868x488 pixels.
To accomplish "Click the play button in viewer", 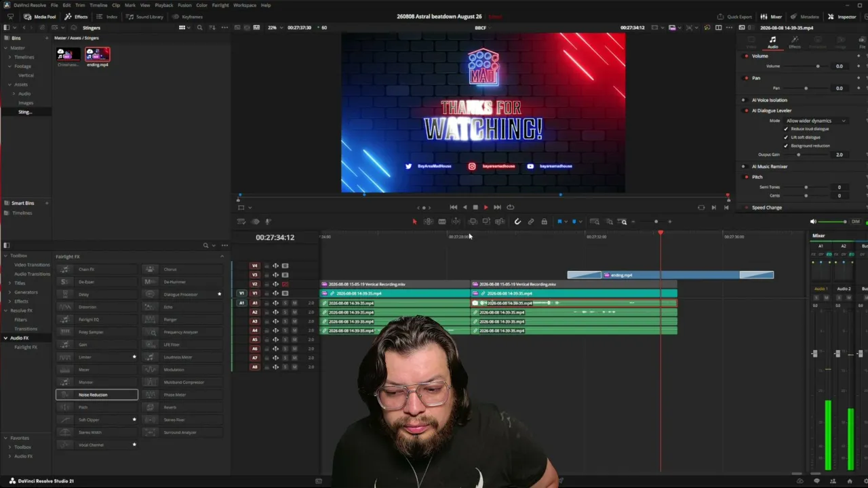I will click(486, 207).
